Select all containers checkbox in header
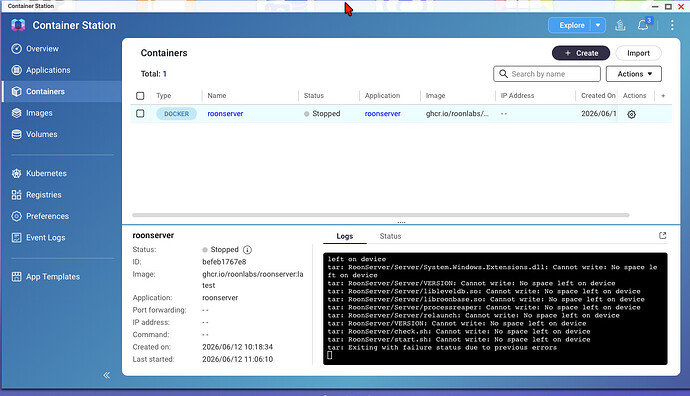Screen dimensions: 690x396 [x=140, y=95]
